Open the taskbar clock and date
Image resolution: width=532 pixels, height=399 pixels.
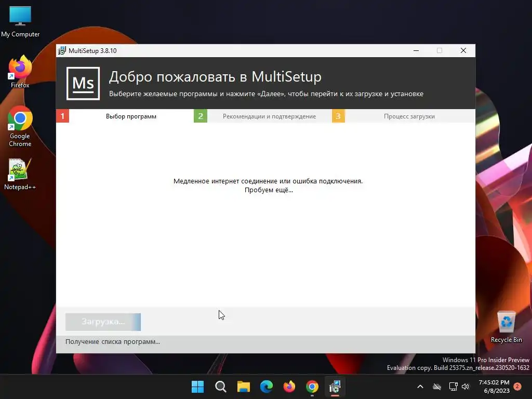(494, 387)
